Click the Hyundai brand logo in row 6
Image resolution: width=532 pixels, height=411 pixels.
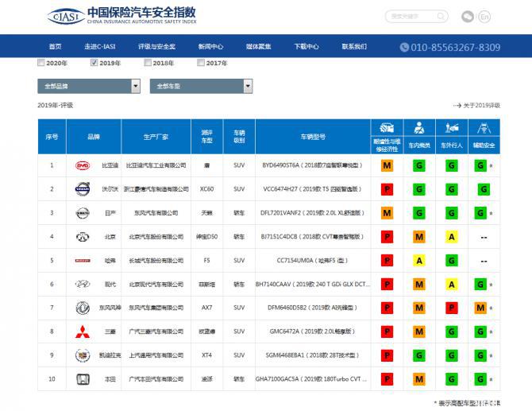(x=83, y=284)
